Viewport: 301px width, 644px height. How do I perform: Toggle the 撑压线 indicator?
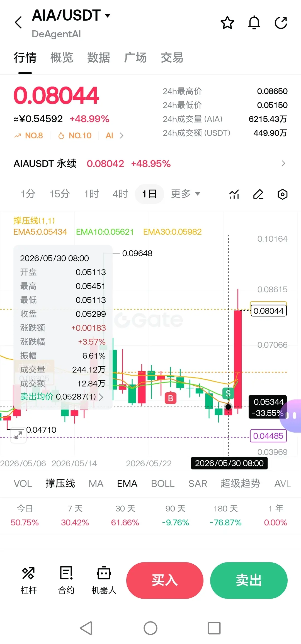coord(60,484)
